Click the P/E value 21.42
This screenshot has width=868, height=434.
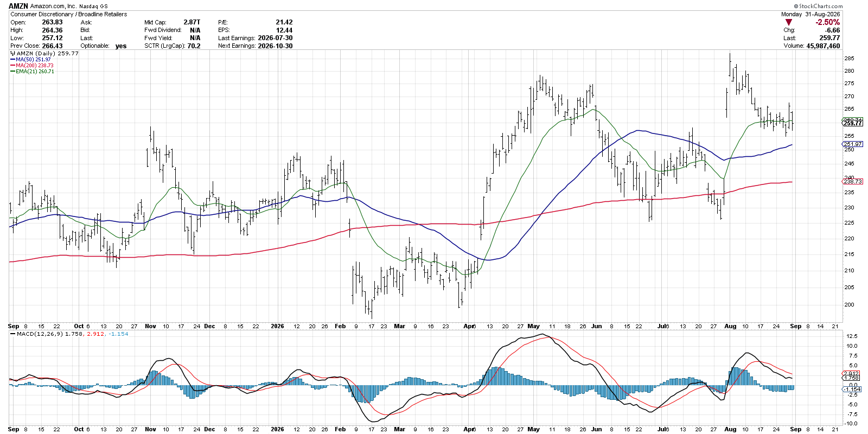pos(284,22)
